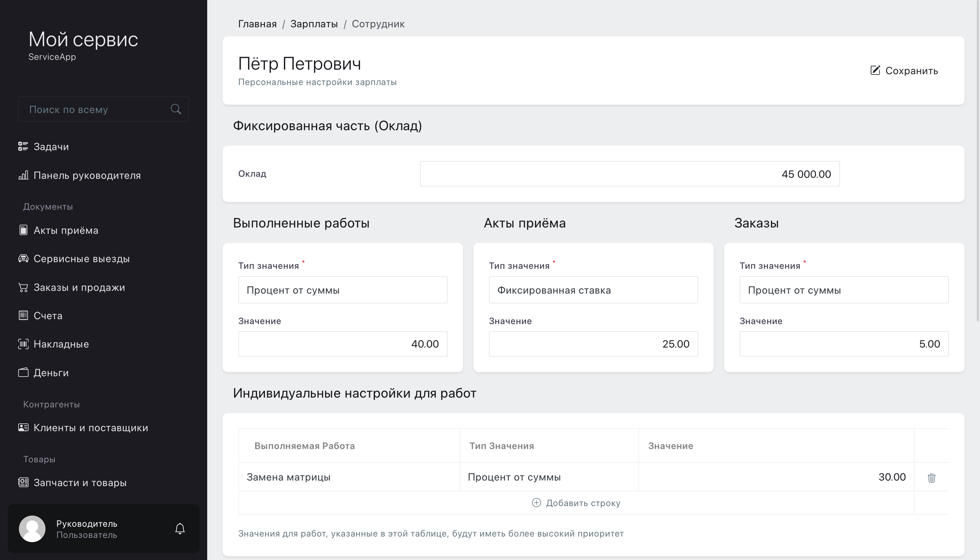The image size is (980, 560).
Task: Click the pencil icon next to Сохранить
Action: (x=875, y=70)
